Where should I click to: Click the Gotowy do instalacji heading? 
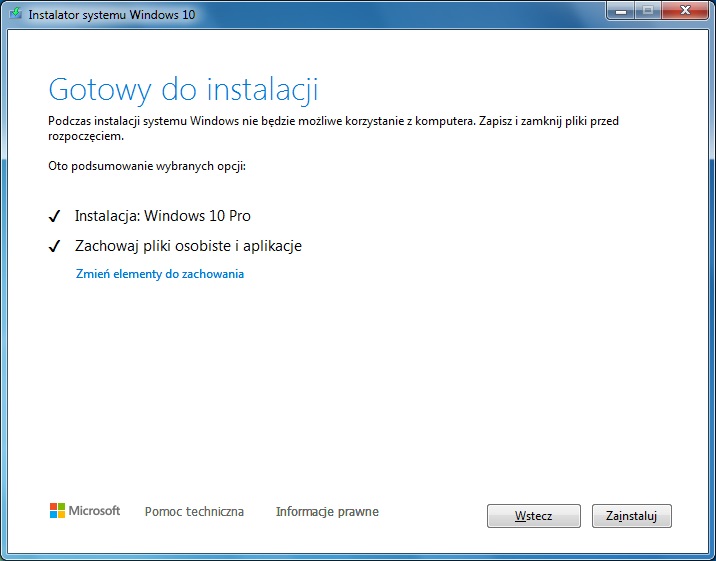coord(183,89)
